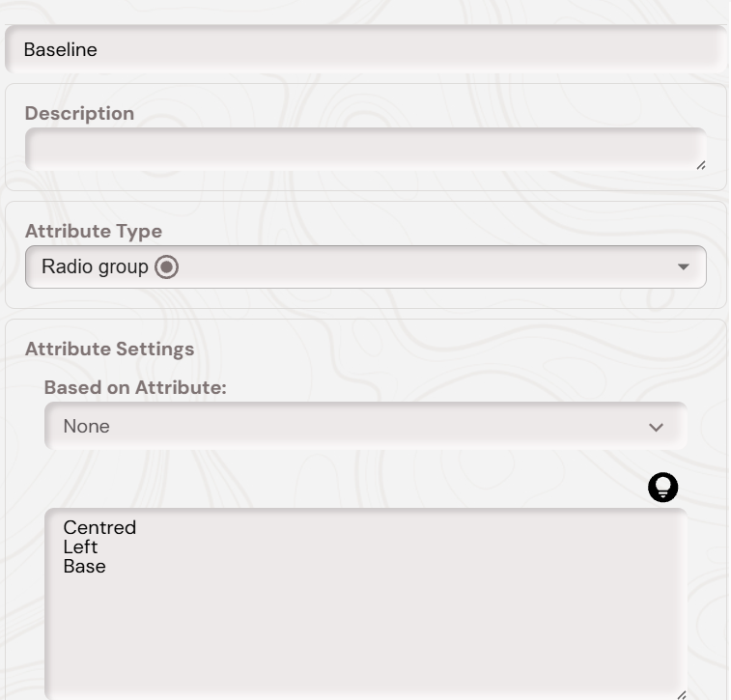Click blank area of the options textarea

pyautogui.click(x=367, y=628)
